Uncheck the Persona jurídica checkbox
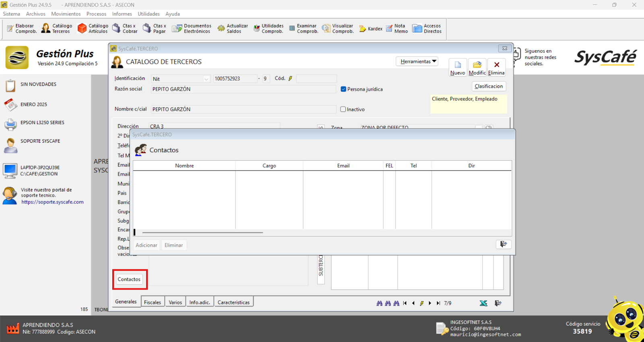Viewport: 644px width, 342px height. coord(343,89)
